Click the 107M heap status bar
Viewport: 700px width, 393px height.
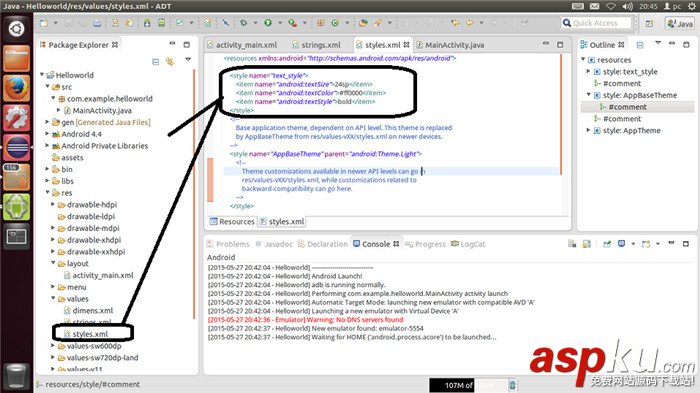468,385
